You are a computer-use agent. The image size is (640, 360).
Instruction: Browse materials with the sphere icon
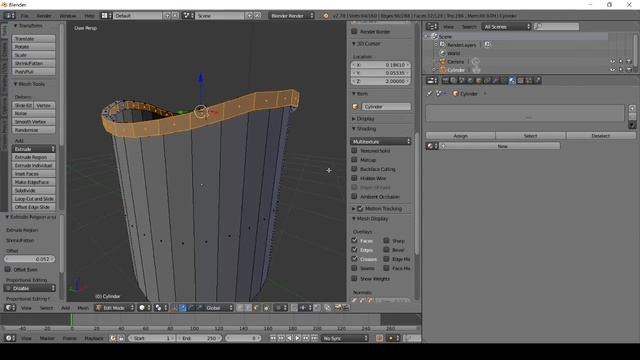[x=432, y=146]
